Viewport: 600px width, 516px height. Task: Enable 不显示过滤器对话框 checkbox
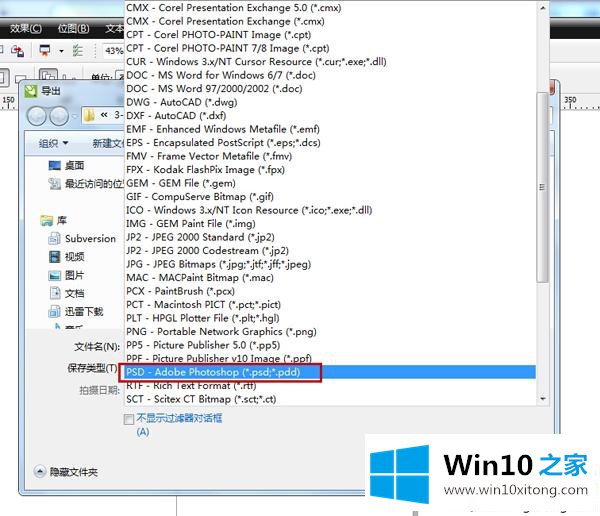(129, 420)
